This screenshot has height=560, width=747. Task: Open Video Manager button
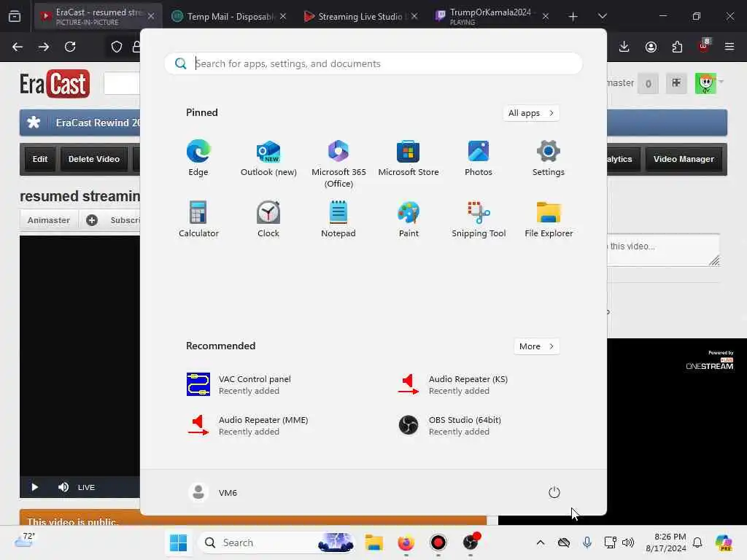click(x=684, y=159)
